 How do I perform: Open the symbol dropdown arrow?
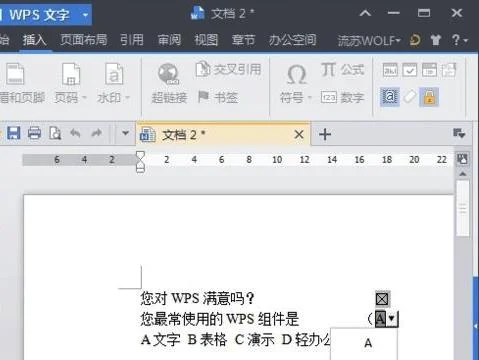tap(309, 98)
